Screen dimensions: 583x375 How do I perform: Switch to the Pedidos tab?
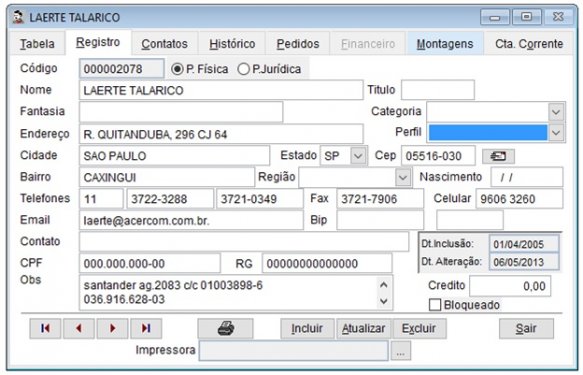(x=298, y=44)
